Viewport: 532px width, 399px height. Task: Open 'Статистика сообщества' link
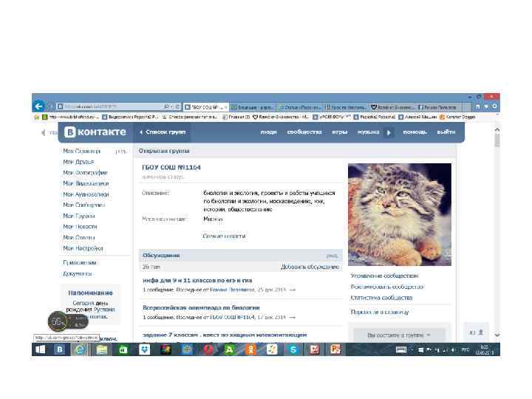point(381,298)
